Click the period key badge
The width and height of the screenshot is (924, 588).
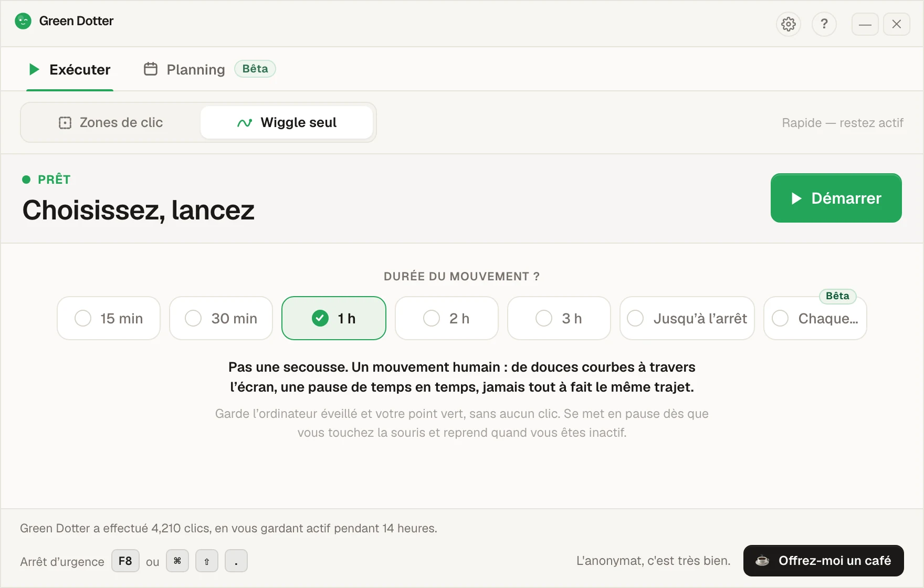point(236,561)
